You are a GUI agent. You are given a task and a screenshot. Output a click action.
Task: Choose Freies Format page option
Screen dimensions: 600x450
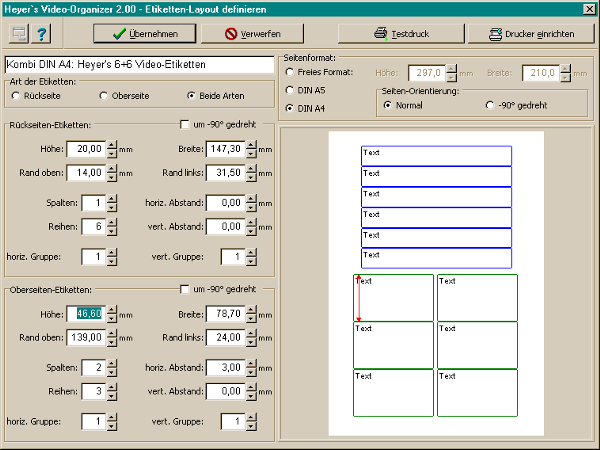[x=291, y=73]
